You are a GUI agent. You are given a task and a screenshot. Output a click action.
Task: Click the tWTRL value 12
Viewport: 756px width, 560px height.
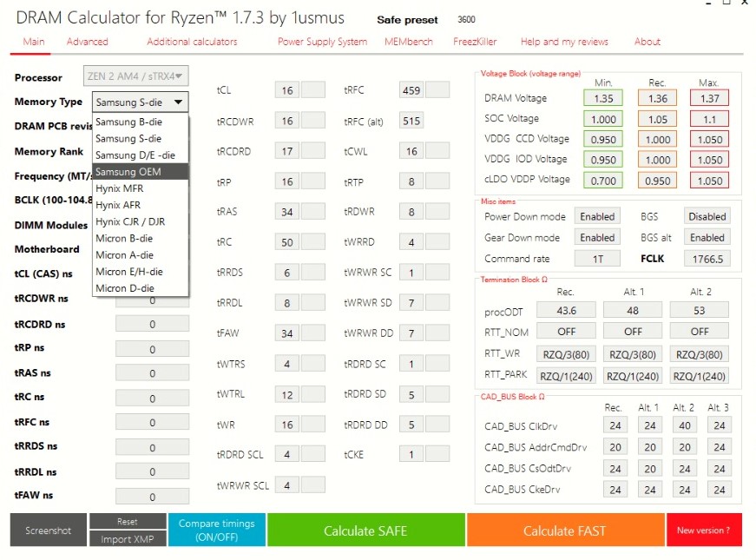click(287, 395)
